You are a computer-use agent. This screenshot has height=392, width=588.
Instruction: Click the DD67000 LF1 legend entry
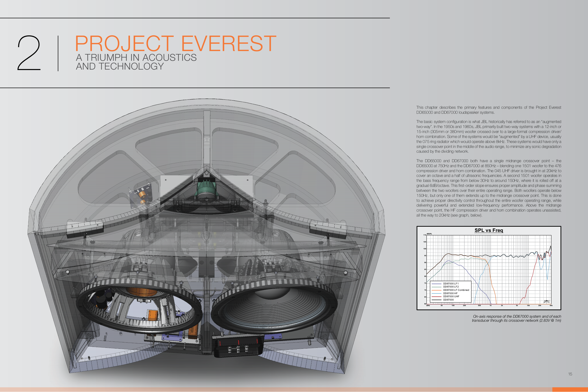click(451, 283)
